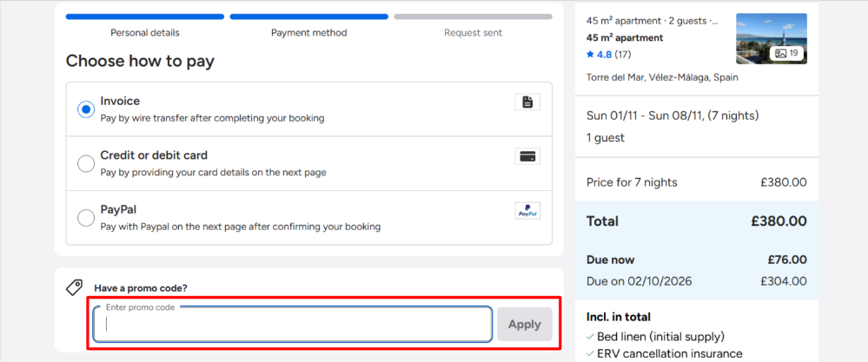The image size is (868, 362).
Task: Click Pay with Paypal on next page description
Action: (241, 227)
